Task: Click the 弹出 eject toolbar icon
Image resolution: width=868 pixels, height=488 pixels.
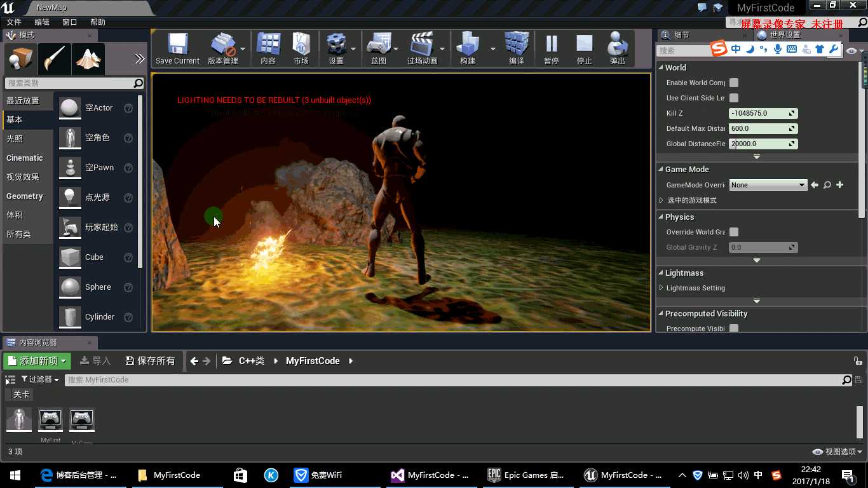Action: (x=618, y=48)
